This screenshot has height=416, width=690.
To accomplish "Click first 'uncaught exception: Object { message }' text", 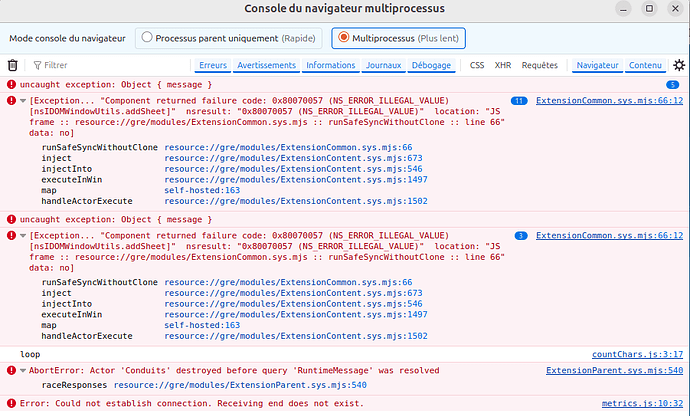I will [116, 85].
